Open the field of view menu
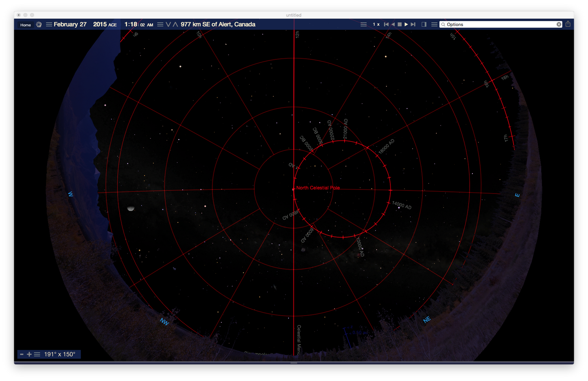588x381 pixels. pos(37,354)
